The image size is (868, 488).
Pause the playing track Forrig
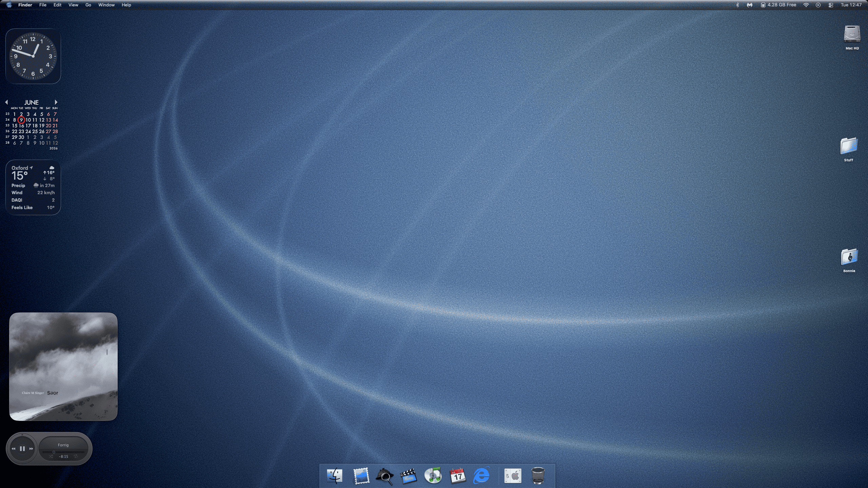coord(22,449)
